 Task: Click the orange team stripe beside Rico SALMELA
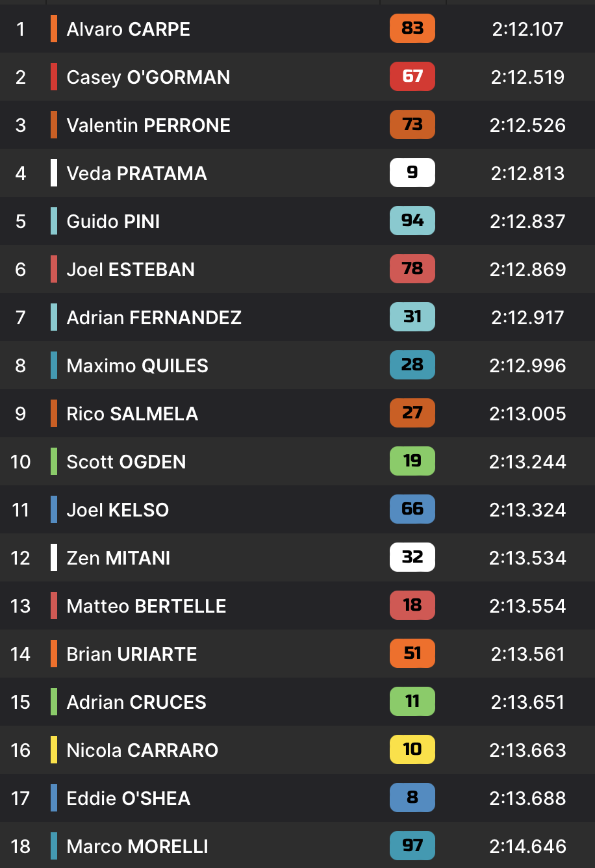coord(54,413)
